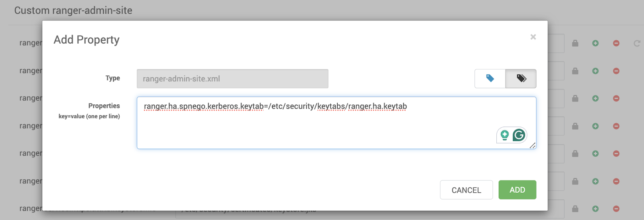644x220 pixels.
Task: Click red remove icon on fourth row
Action: [616, 126]
